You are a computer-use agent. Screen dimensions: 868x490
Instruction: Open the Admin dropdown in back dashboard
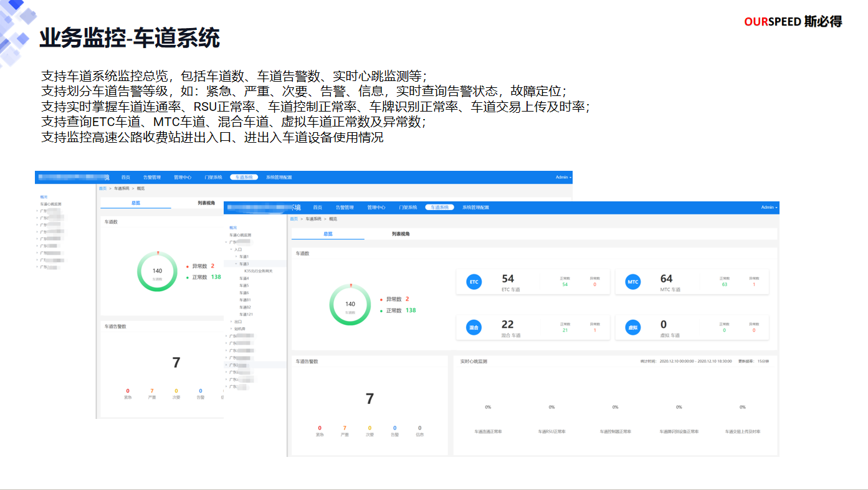pos(563,178)
